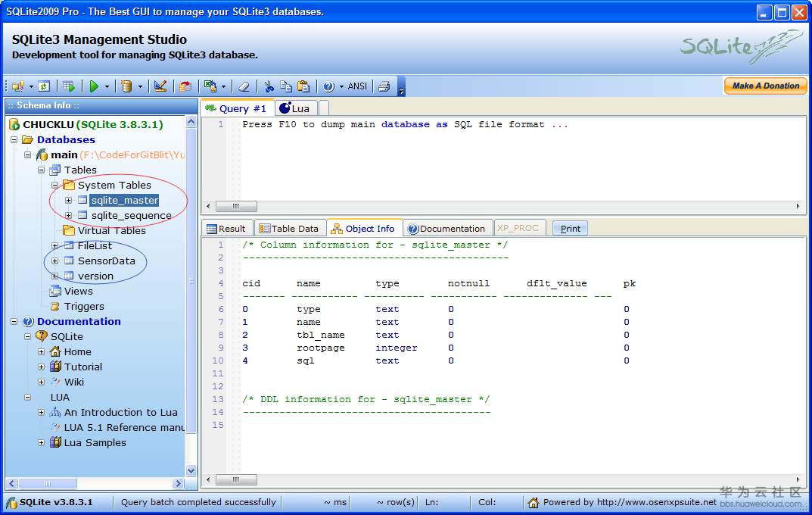Collapse the Databases tree node
The width and height of the screenshot is (812, 515).
tap(14, 140)
